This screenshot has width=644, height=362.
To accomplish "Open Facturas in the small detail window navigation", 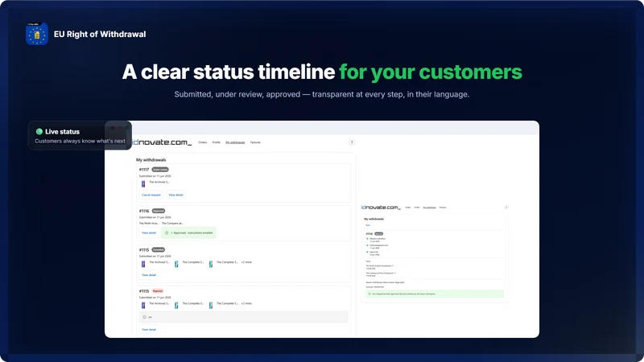I will point(443,208).
